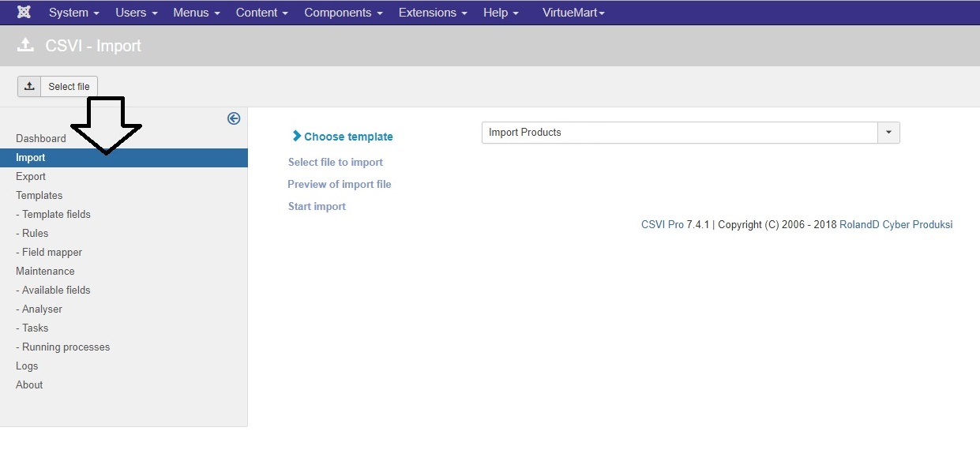Open the template dropdown arrow
Viewport: 980px width, 465px height.
(x=888, y=133)
